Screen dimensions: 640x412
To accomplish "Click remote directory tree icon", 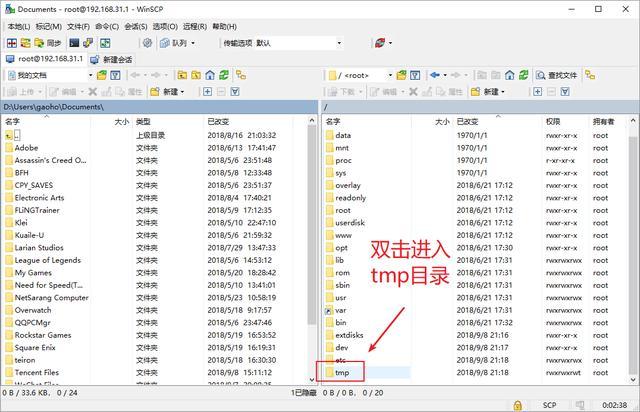I will click(590, 75).
